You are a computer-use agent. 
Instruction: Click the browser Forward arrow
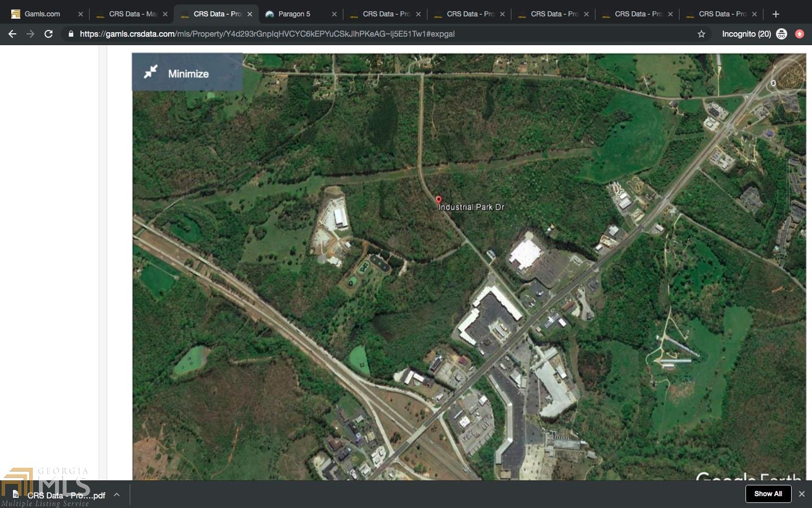pyautogui.click(x=30, y=34)
